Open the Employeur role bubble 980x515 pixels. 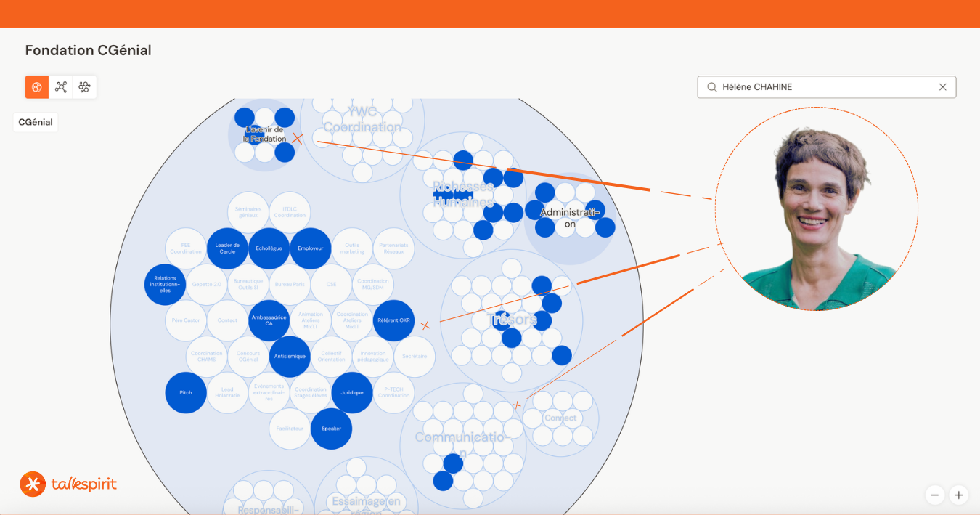point(311,248)
